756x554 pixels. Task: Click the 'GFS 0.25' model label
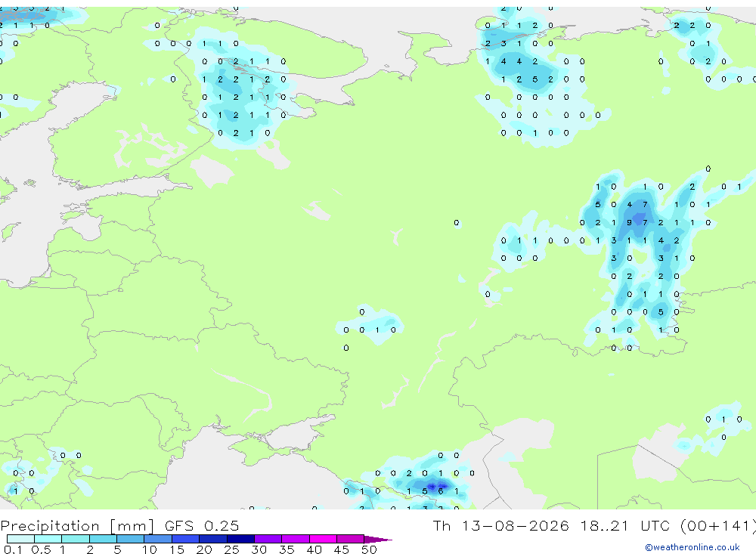click(x=202, y=525)
